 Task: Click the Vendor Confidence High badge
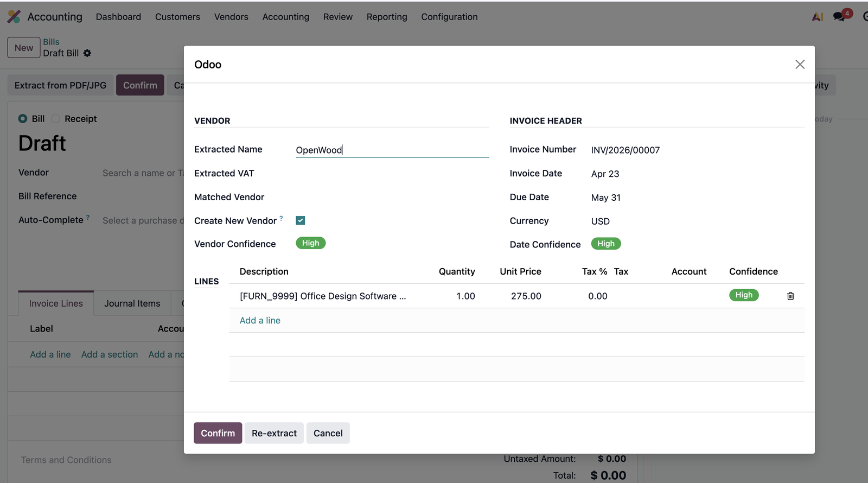tap(311, 243)
